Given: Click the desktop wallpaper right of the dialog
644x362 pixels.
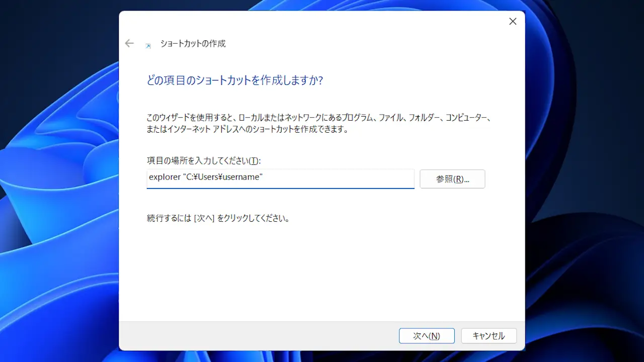Looking at the screenshot, I should click(x=584, y=201).
